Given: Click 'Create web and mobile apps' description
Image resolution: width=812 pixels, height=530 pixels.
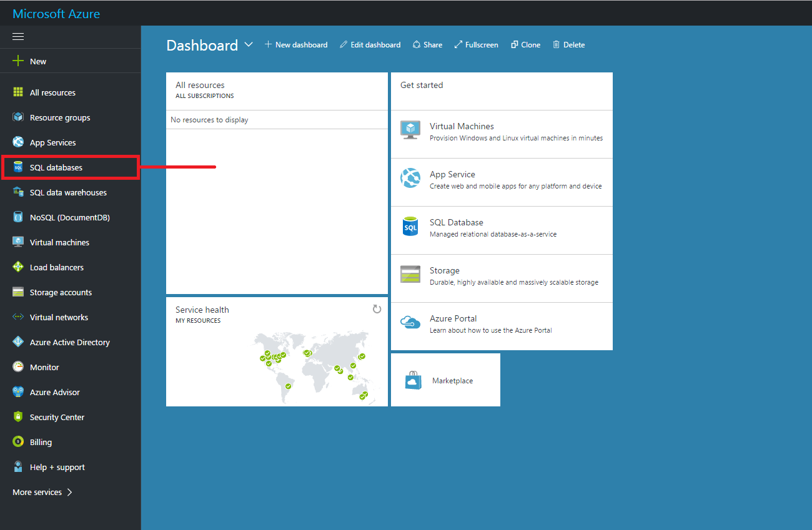Looking at the screenshot, I should (516, 186).
